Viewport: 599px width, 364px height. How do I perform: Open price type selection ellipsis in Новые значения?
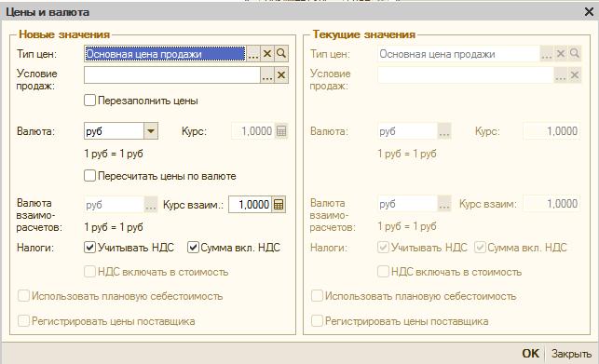pos(253,54)
